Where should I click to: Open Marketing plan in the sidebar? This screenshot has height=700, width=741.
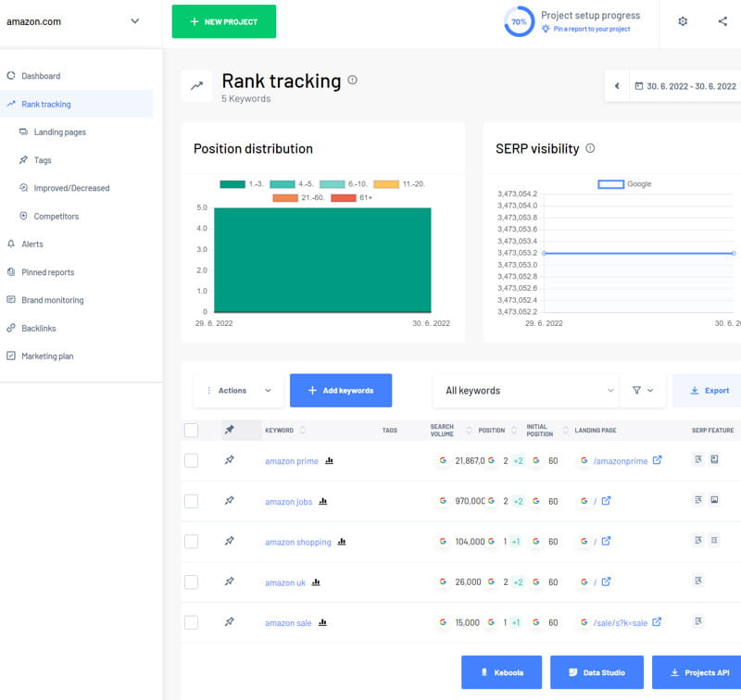(47, 356)
